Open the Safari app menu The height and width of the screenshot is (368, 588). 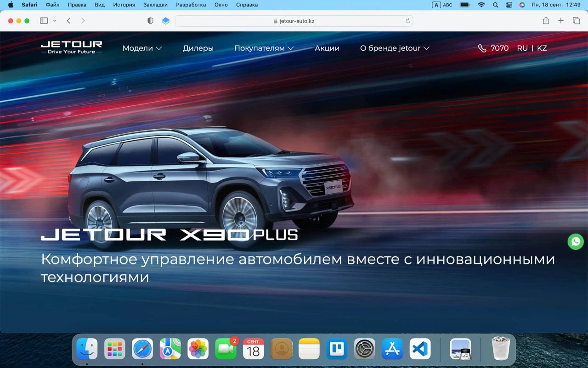29,5
